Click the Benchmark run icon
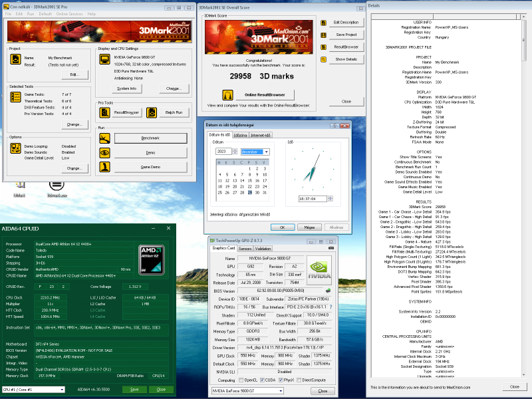Viewport: 532px width, 399px height. click(104, 138)
